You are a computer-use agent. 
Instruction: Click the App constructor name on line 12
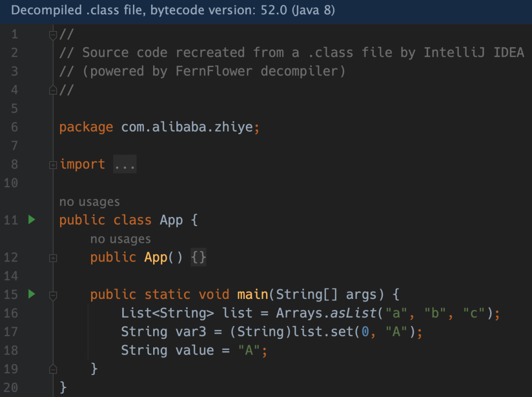156,258
